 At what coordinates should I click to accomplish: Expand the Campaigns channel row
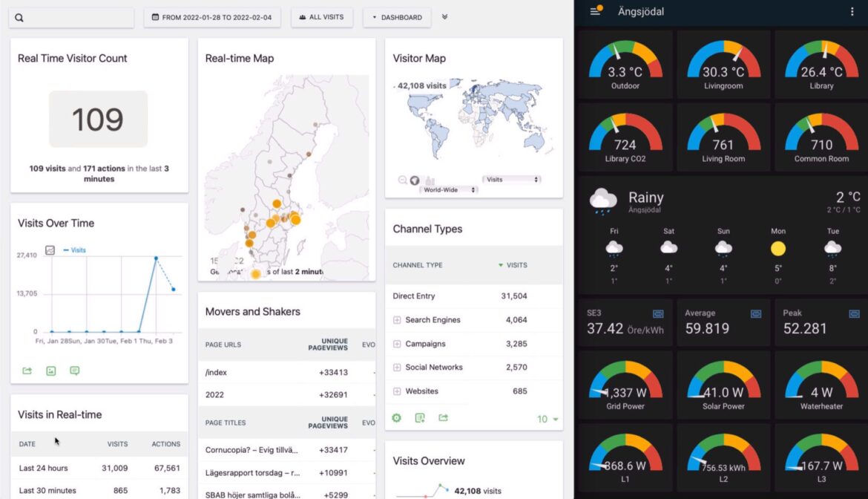(397, 344)
